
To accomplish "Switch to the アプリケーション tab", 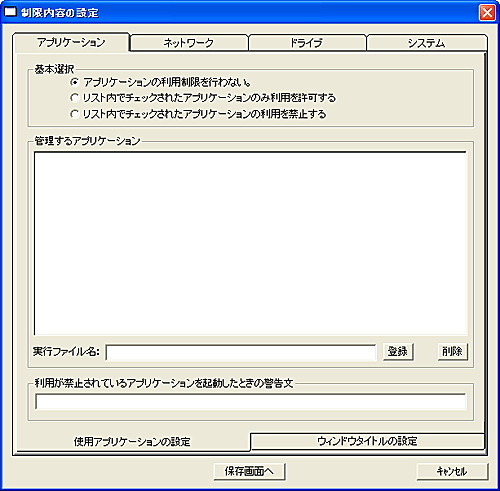I will coord(71,42).
